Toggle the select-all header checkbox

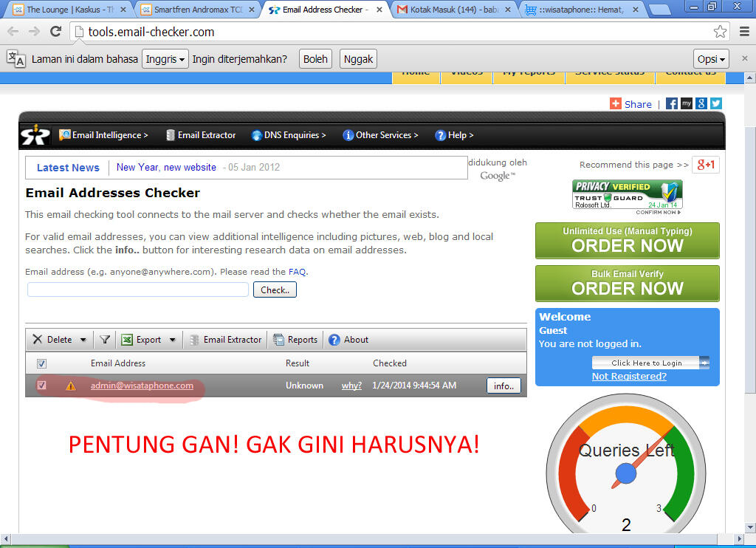click(x=41, y=363)
